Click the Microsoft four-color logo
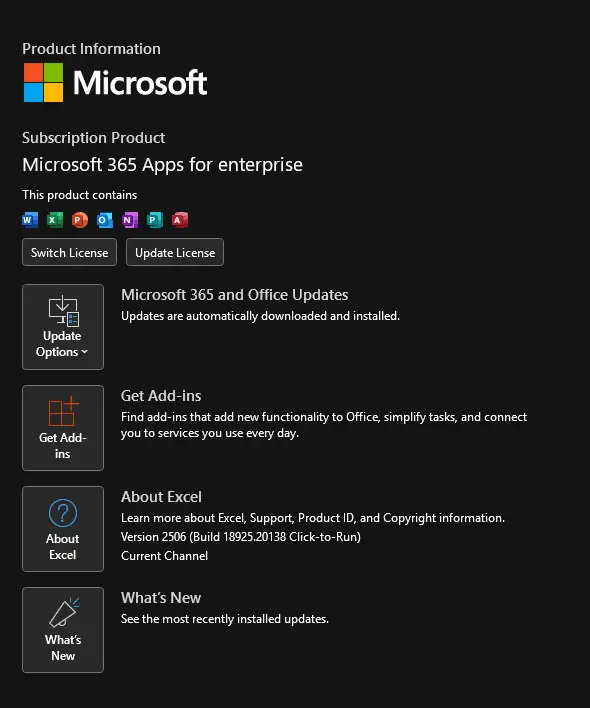This screenshot has width=590, height=708. click(x=43, y=82)
